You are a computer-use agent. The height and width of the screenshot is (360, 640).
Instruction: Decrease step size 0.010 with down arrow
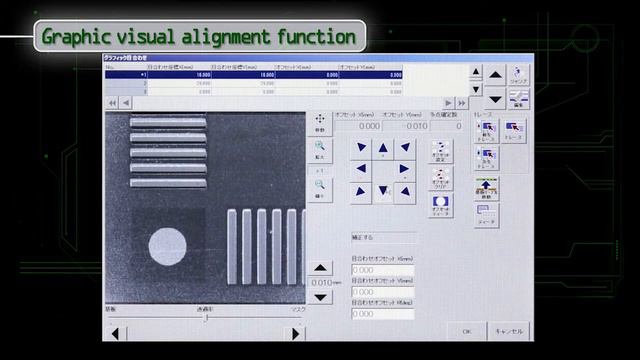pos(320,298)
